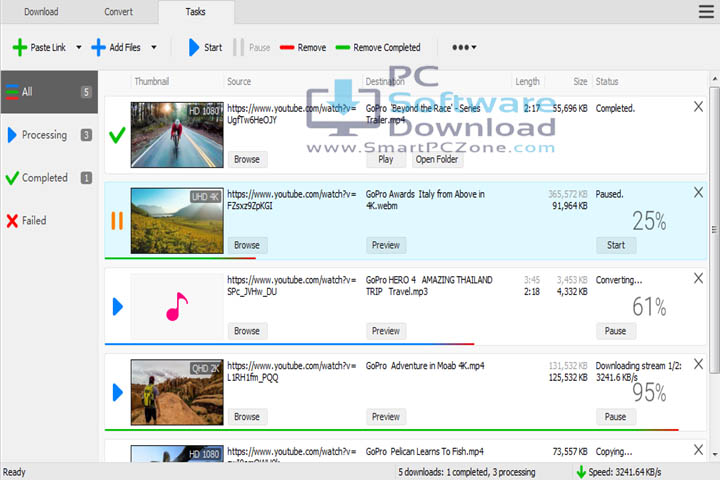
Task: Pause the Adventure in Moab download
Action: pos(616,417)
